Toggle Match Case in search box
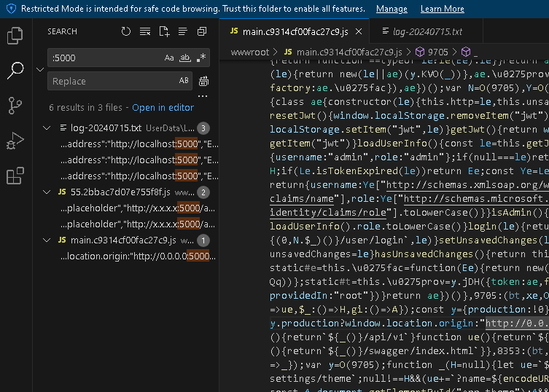Screen dimensions: 549x392 tap(169, 58)
